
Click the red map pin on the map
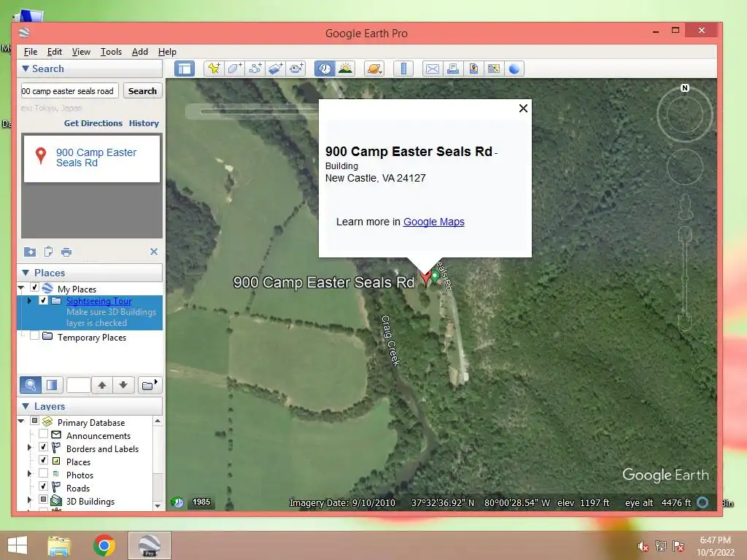pos(425,277)
